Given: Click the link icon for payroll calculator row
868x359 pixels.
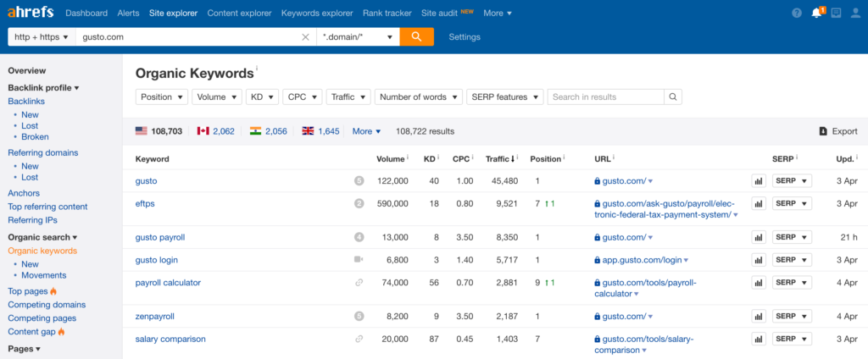Looking at the screenshot, I should (359, 283).
